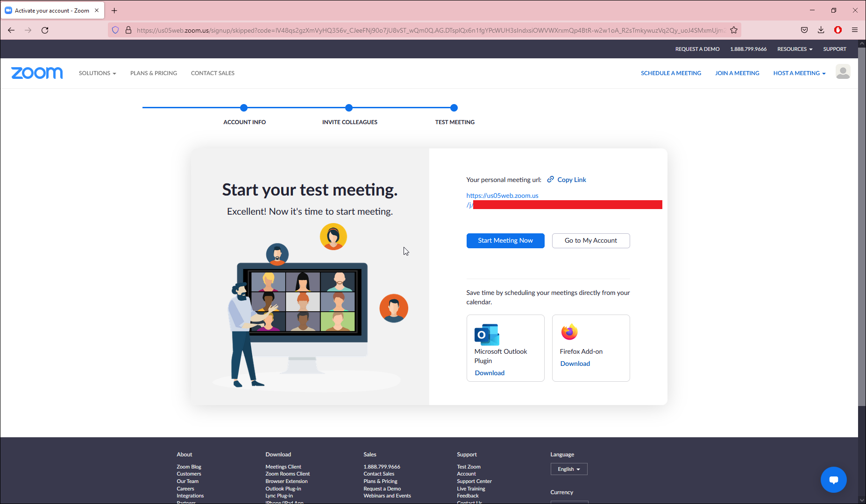Open Firefox downloads panel

(821, 30)
